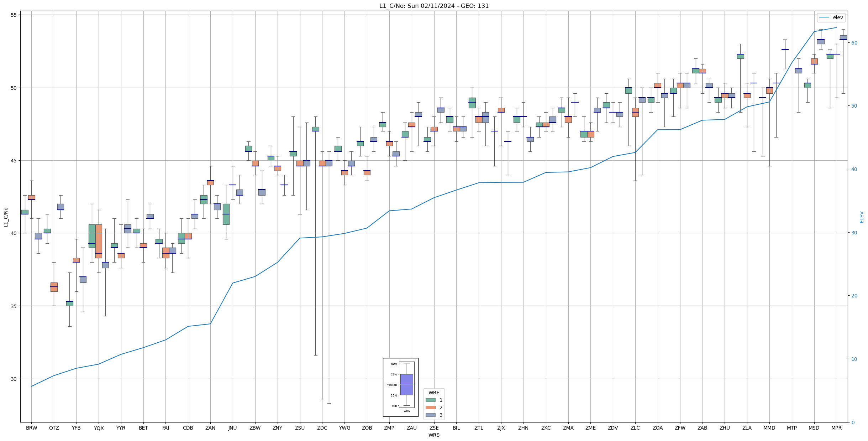The width and height of the screenshot is (868, 441).
Task: Click the ZDC station axis label
Action: (x=322, y=428)
